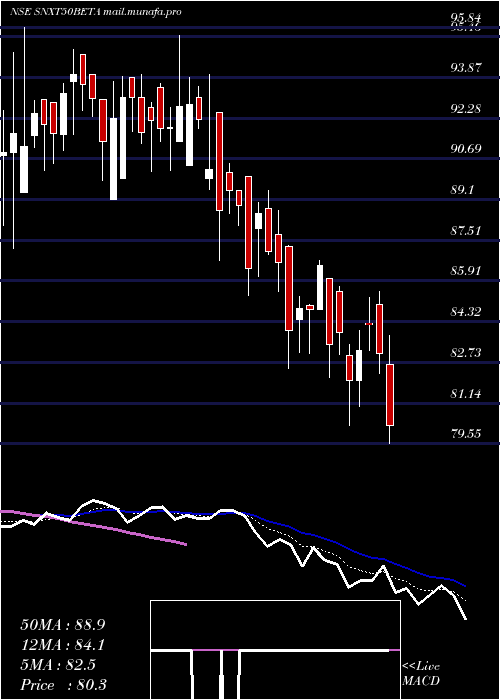
Task: Click the 89.1 price axis label
Action: click(x=463, y=190)
